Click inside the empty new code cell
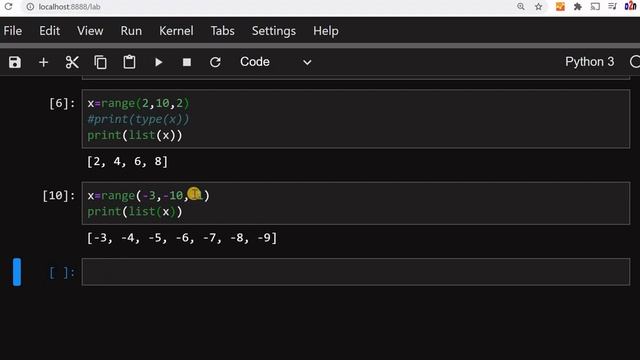 click(356, 271)
